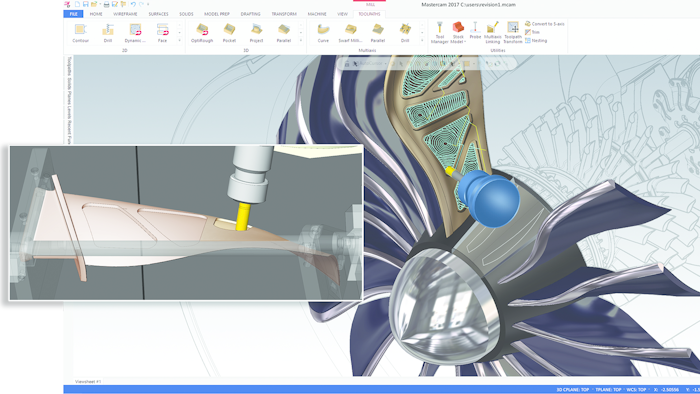The image size is (700, 394).
Task: Select the Face toolpath icon
Action: click(x=162, y=33)
